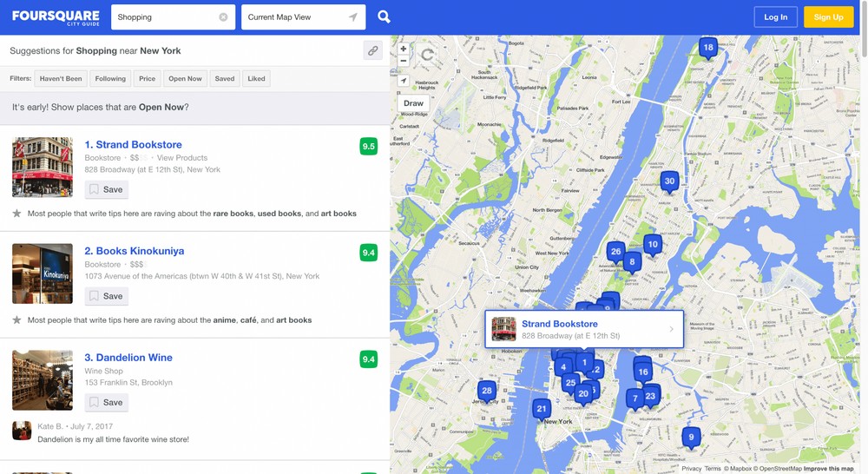Save Books Kinokuniya
This screenshot has height=474, width=868.
coord(106,296)
